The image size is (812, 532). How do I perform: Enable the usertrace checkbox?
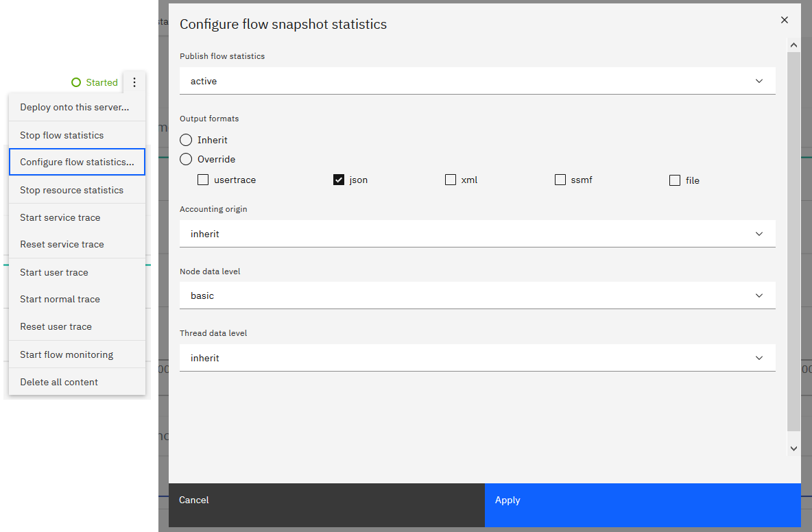click(203, 180)
